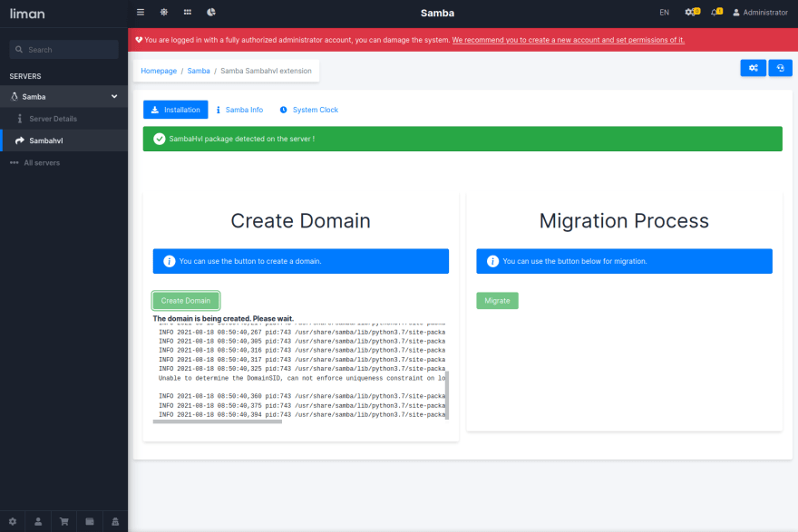Switch to the Samba Info tab

click(x=239, y=110)
